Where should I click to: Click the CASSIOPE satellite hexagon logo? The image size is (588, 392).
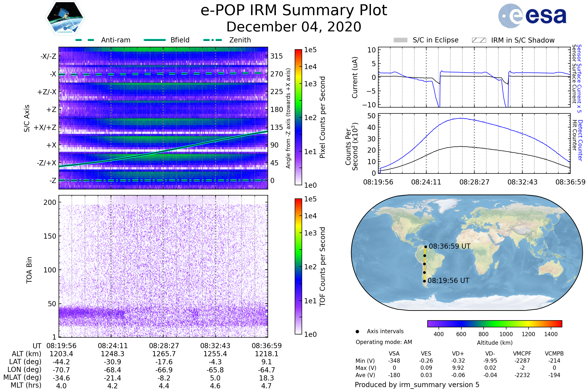65,18
